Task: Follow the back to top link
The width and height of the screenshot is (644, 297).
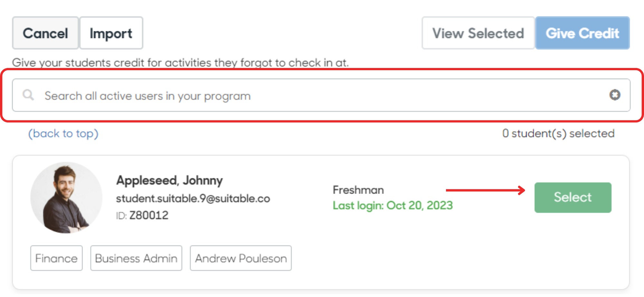Action: (x=63, y=133)
